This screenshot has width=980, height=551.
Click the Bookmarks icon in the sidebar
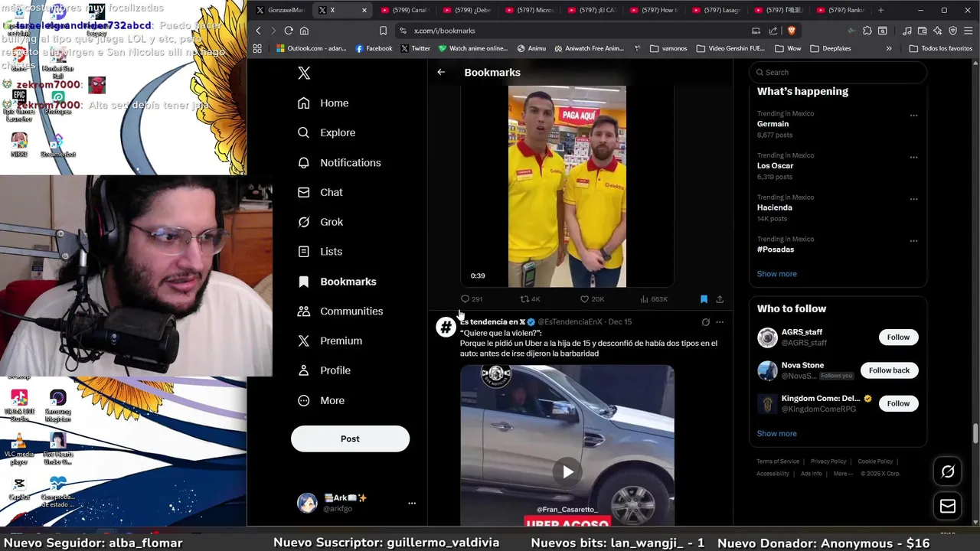304,282
